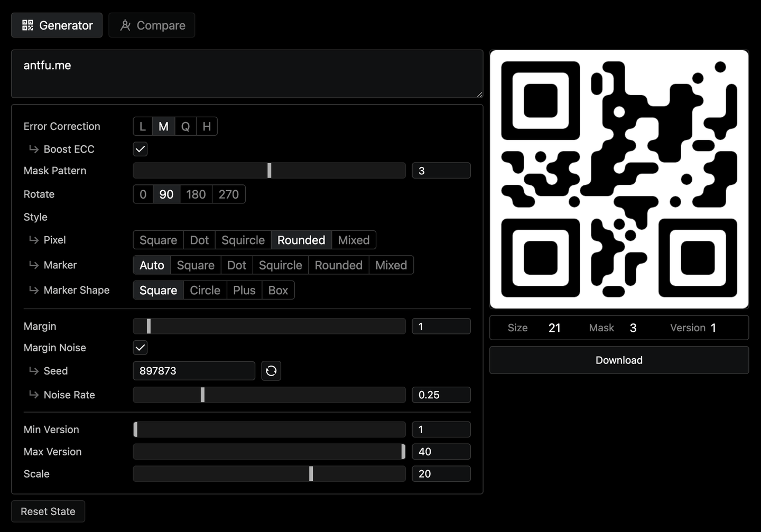The image size is (761, 532).
Task: Switch to the Compare tab
Action: 152,25
